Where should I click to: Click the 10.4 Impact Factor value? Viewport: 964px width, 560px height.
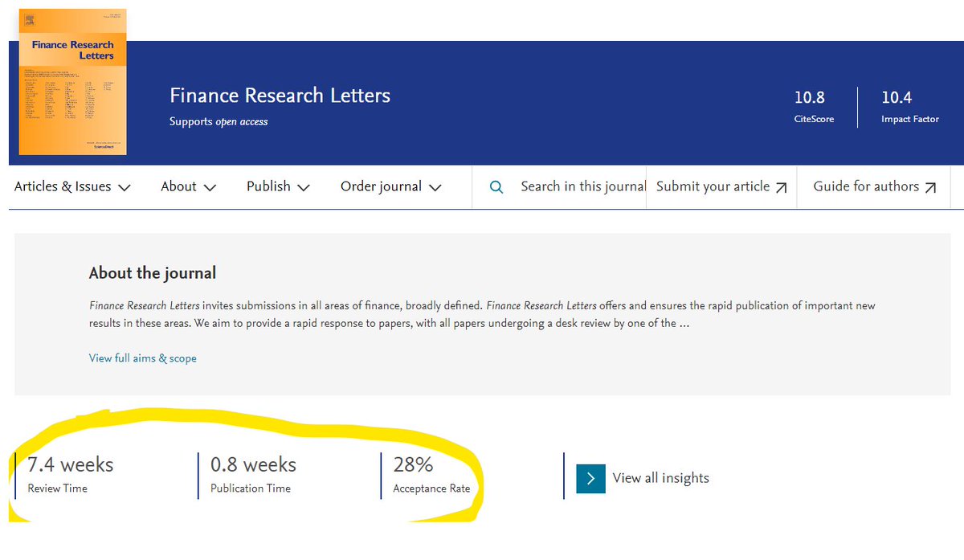pyautogui.click(x=897, y=97)
